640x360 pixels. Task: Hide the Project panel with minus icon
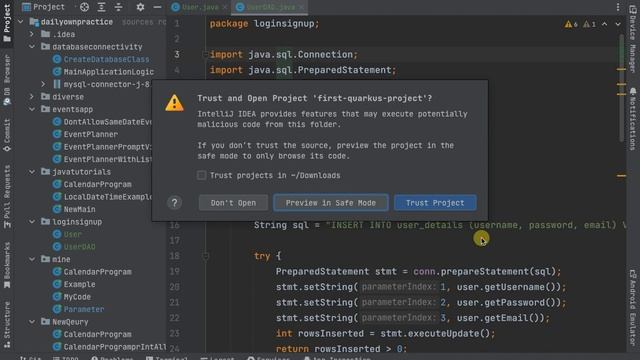click(x=157, y=7)
